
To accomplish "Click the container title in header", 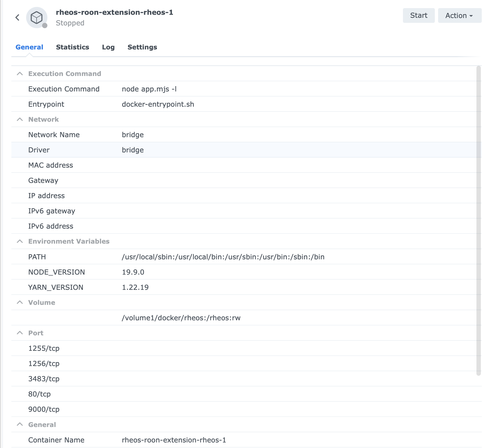I will (114, 12).
